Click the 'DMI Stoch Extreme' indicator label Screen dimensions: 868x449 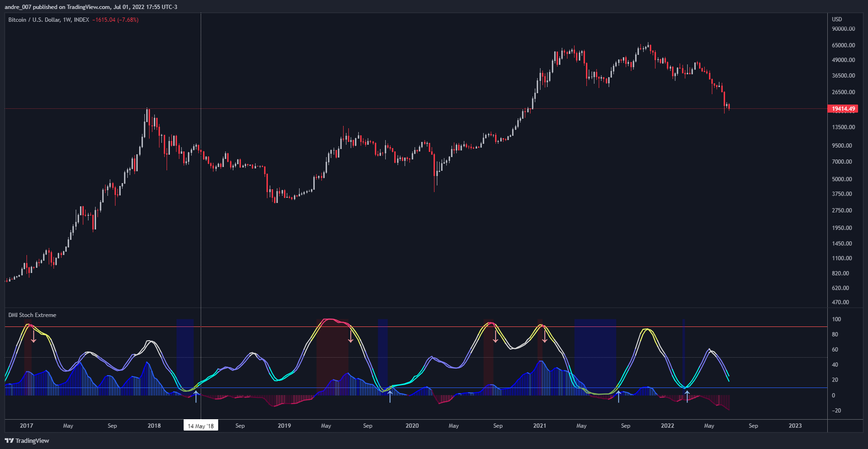pyautogui.click(x=32, y=315)
